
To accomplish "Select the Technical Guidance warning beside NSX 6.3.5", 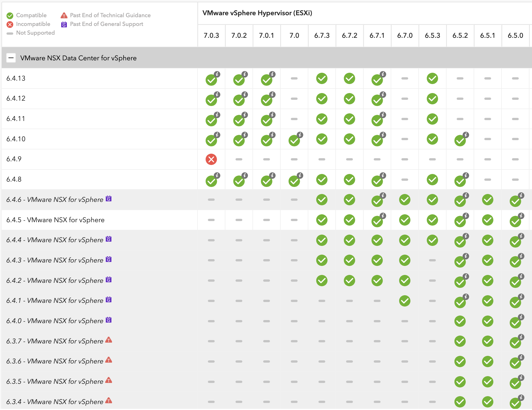I will [x=109, y=380].
